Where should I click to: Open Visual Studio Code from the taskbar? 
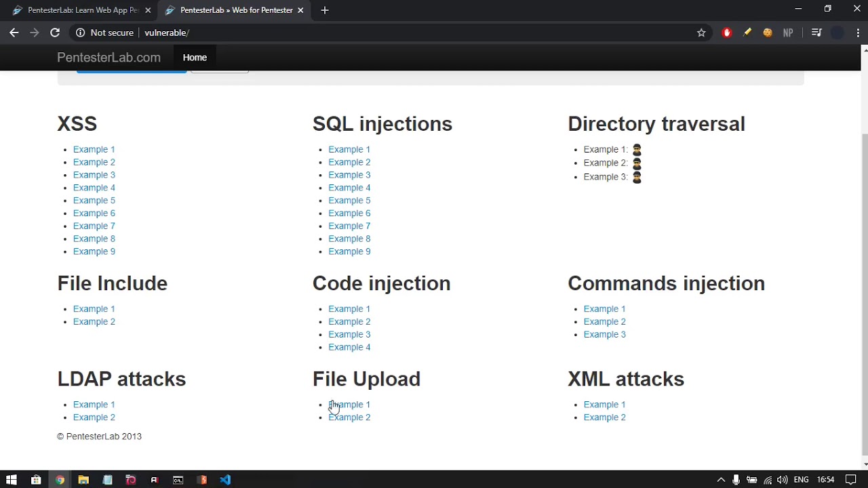click(225, 480)
